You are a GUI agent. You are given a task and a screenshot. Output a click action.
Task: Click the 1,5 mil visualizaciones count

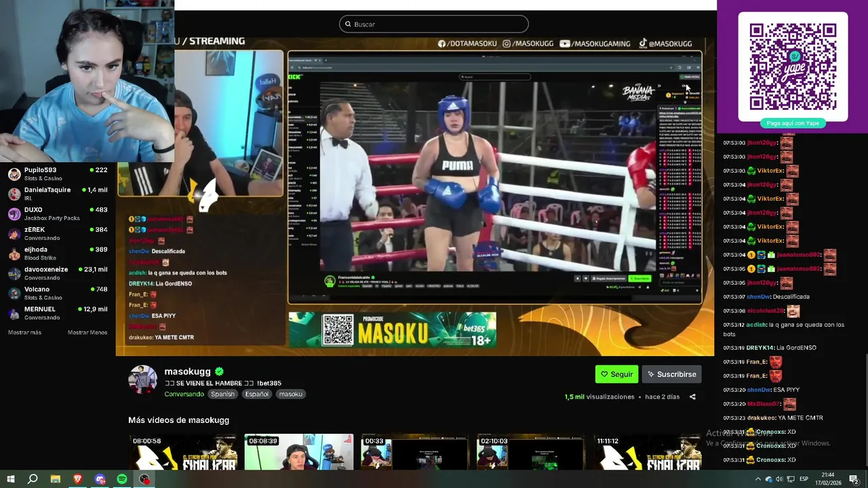pos(599,397)
